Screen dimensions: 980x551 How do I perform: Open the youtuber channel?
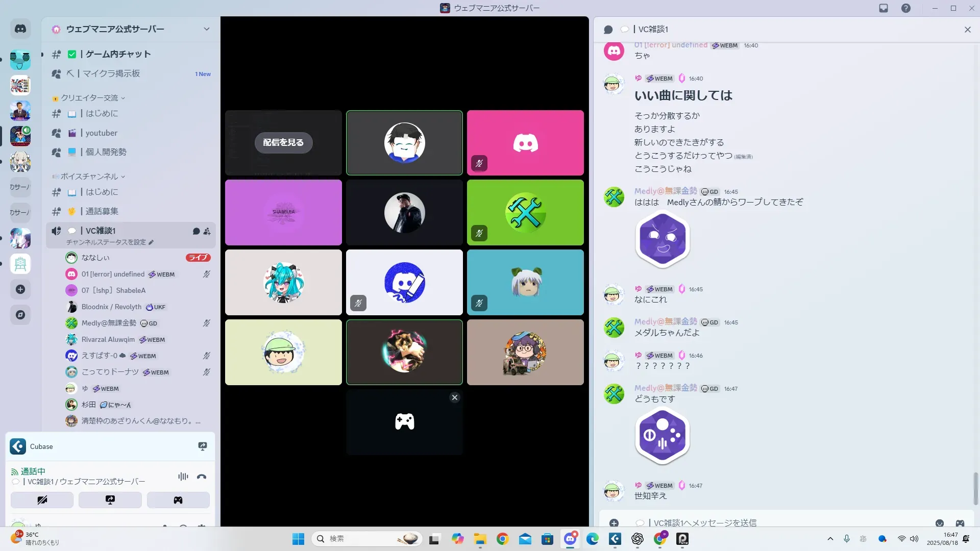pyautogui.click(x=101, y=133)
